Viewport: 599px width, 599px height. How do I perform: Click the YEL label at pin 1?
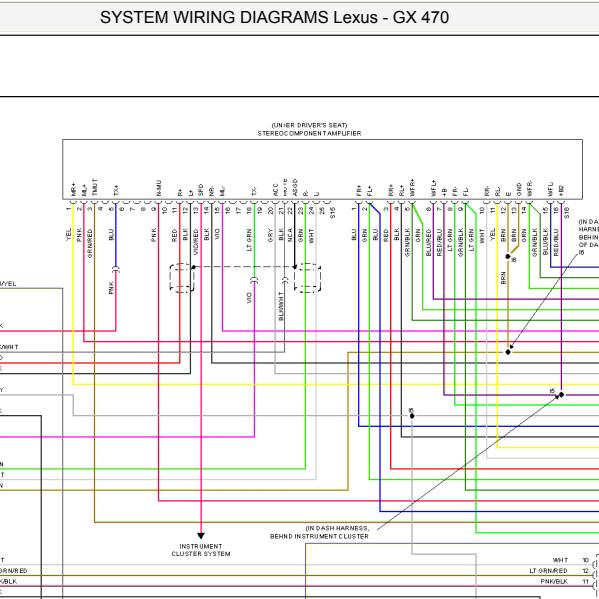point(69,235)
